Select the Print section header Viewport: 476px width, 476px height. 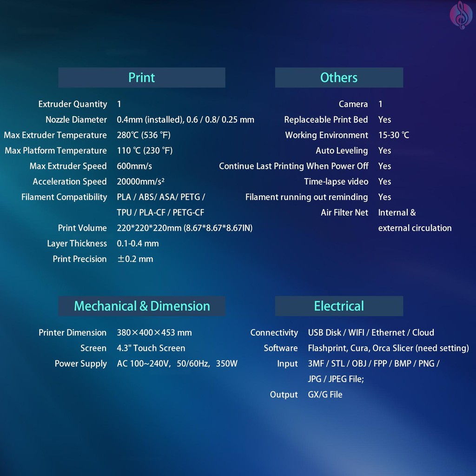[x=141, y=78]
